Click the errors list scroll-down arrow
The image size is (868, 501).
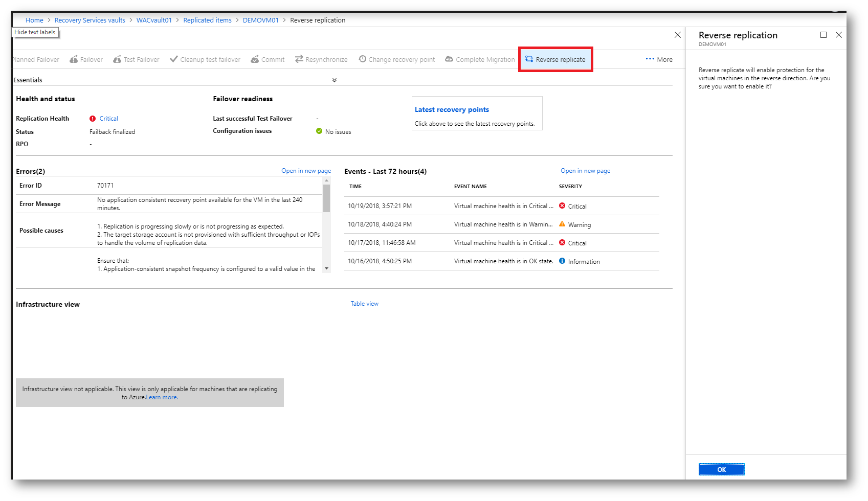pos(326,269)
